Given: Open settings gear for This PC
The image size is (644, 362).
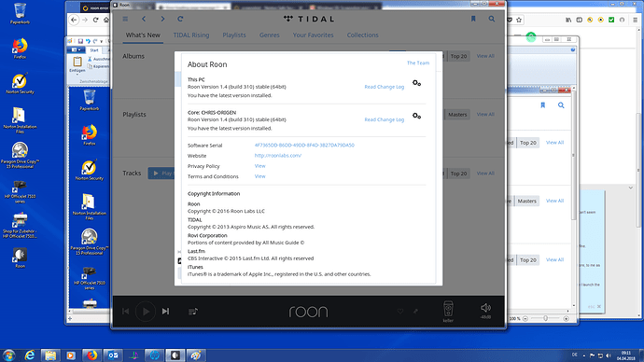Looking at the screenshot, I should pos(416,83).
